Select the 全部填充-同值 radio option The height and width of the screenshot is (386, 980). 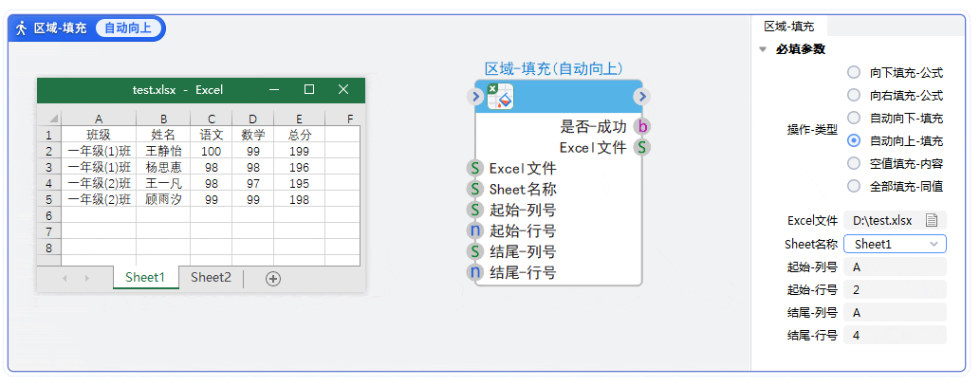(854, 186)
